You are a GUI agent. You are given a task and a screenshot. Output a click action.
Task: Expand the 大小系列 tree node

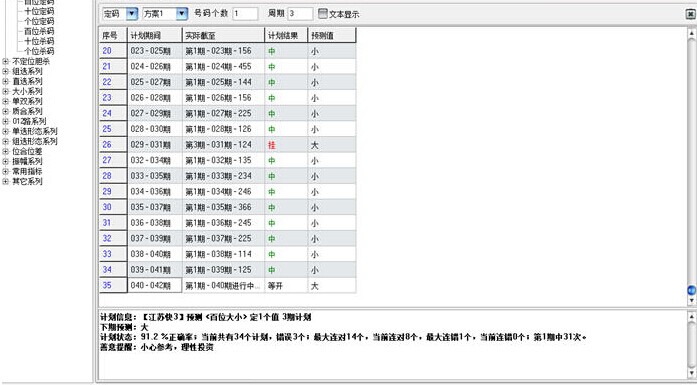(x=5, y=91)
